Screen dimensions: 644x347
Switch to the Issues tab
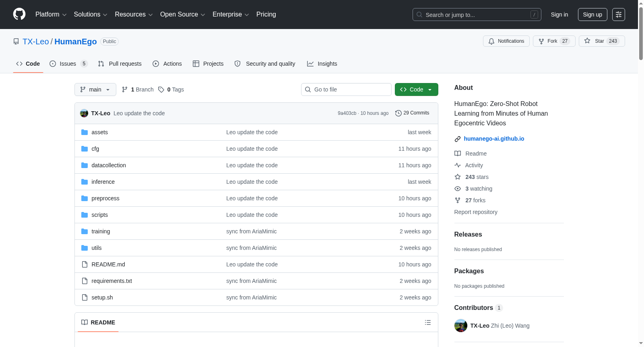68,64
